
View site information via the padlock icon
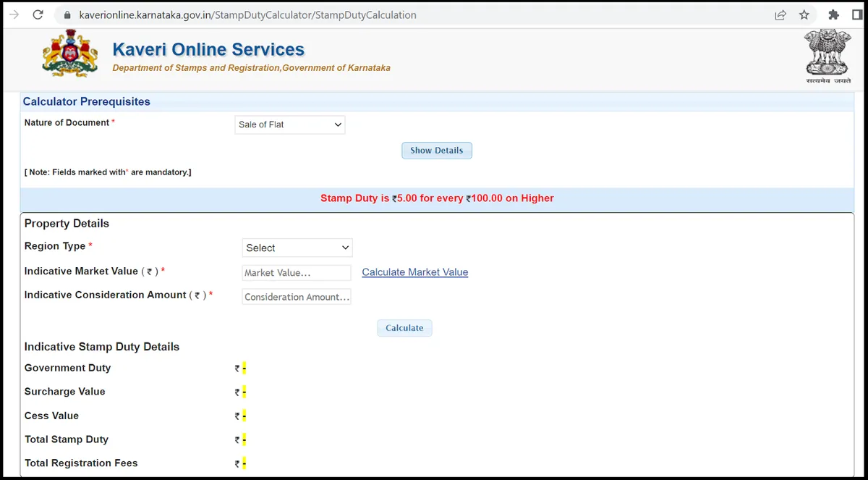pos(67,14)
